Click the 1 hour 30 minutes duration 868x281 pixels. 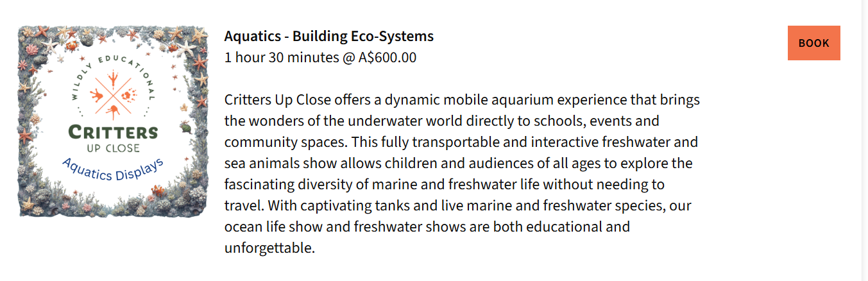pyautogui.click(x=282, y=58)
